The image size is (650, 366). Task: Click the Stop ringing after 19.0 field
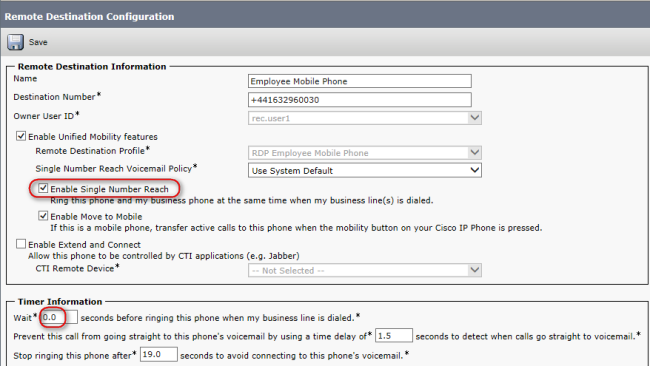[159, 354]
